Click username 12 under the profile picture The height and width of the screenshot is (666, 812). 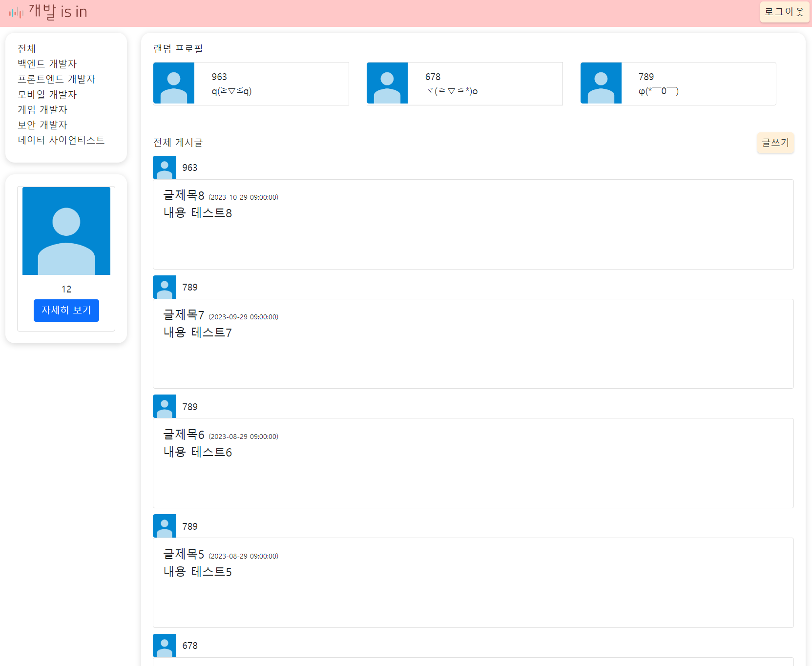tap(66, 289)
